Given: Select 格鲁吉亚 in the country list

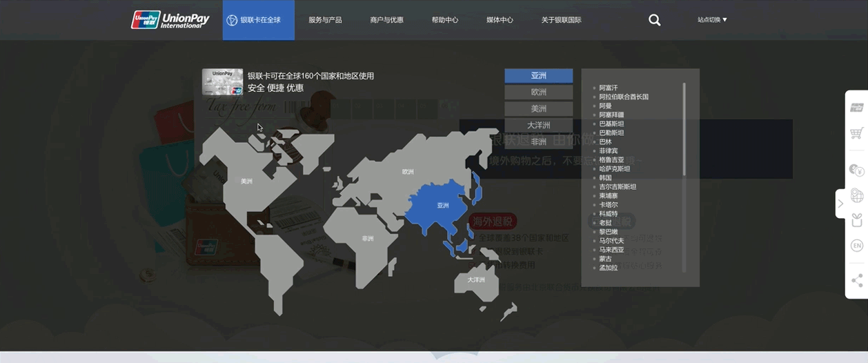Looking at the screenshot, I should point(611,159).
